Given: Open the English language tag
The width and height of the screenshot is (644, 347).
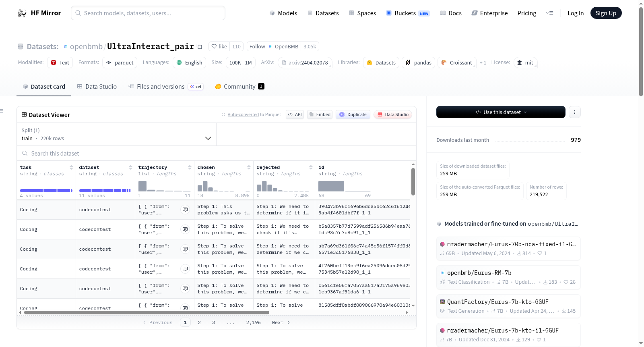Looking at the screenshot, I should point(190,62).
